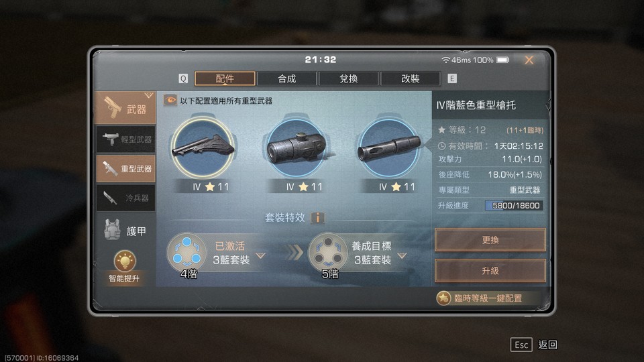Click upgrade progress bar 5800/18600
644x362 pixels.
(x=514, y=206)
